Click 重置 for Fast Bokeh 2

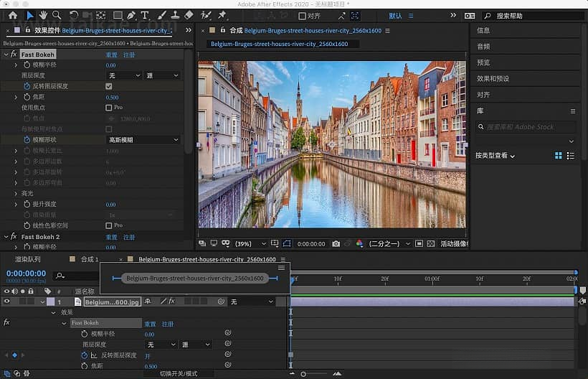[111, 238]
